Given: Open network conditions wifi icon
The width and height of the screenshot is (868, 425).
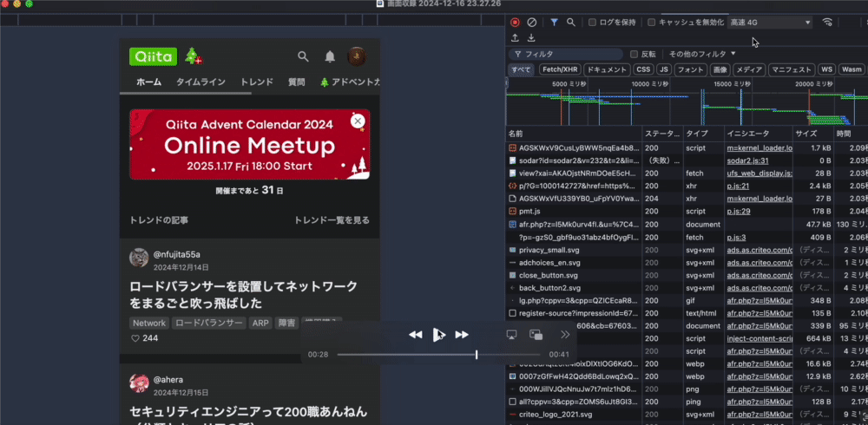Looking at the screenshot, I should (x=827, y=23).
